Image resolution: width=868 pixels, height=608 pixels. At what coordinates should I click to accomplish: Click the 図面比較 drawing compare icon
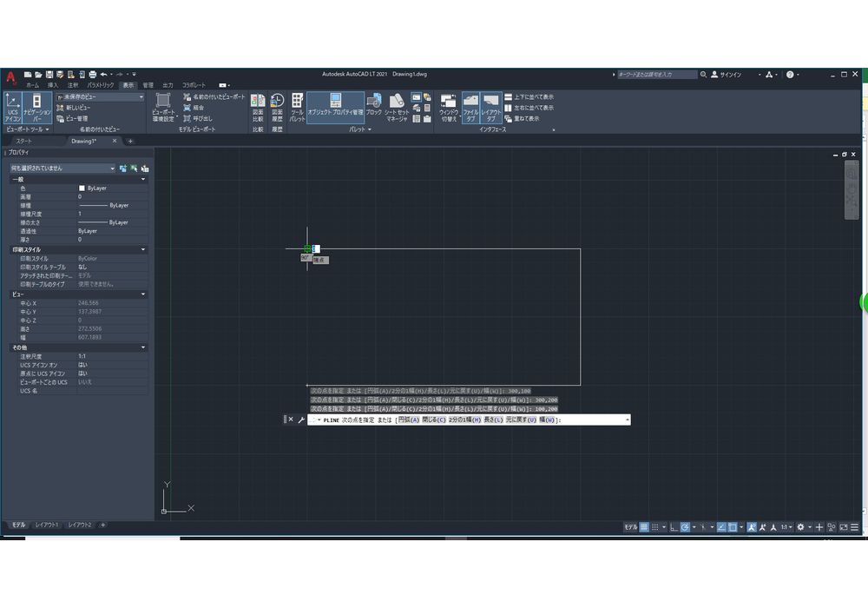[x=258, y=108]
